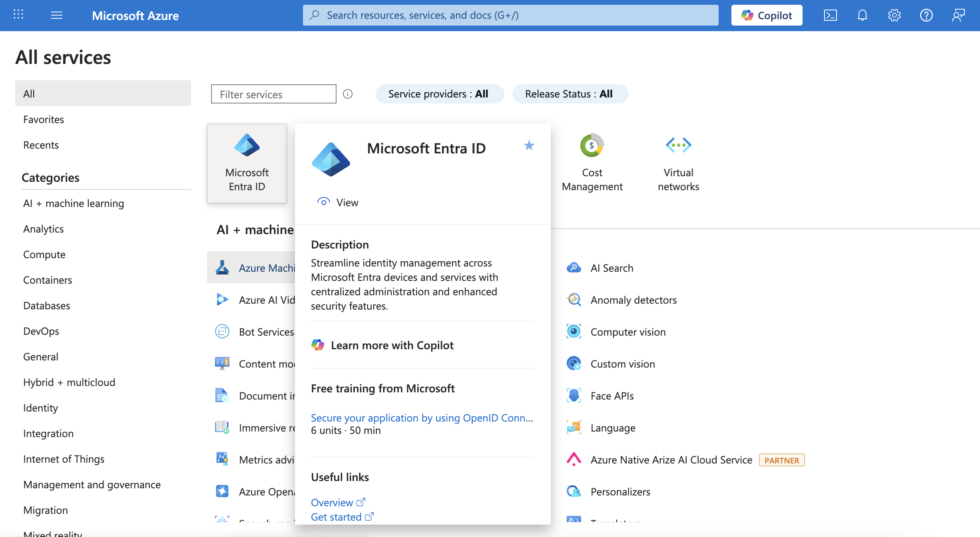980x537 pixels.
Task: Click the filter info icon
Action: point(348,94)
